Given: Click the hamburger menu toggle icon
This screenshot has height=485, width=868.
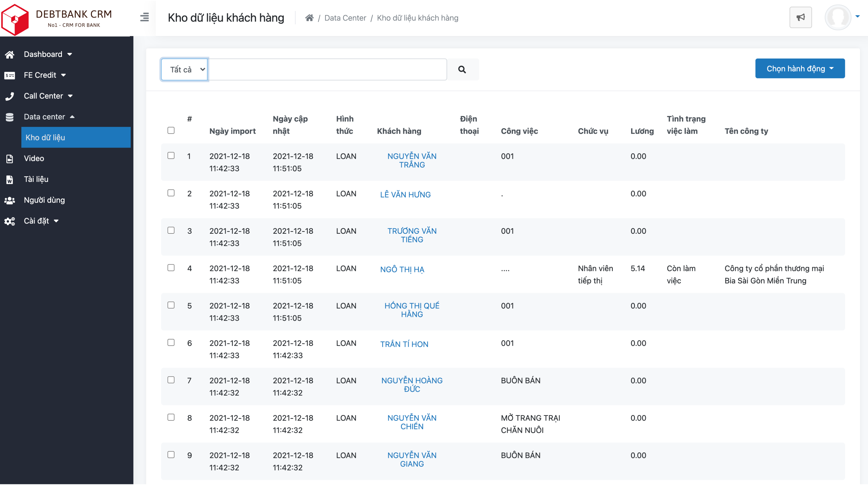Looking at the screenshot, I should coord(144,17).
